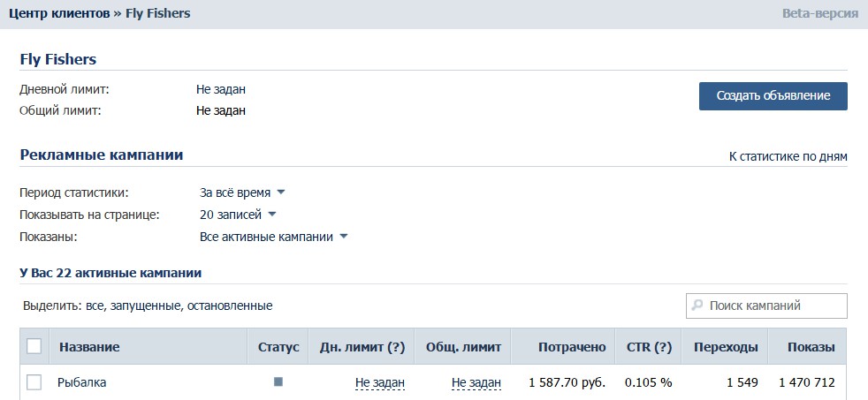Screen dimensions: 868x400
Task: Open the statistics period dropdown
Action: (242, 192)
